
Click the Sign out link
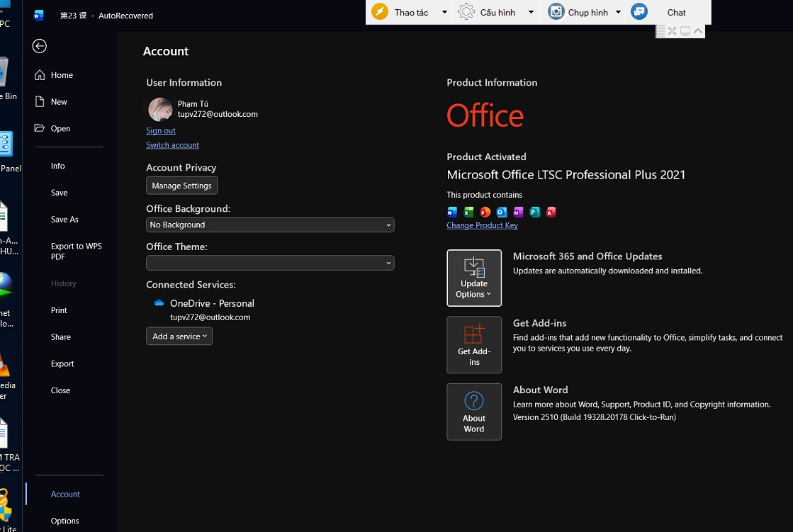point(161,130)
